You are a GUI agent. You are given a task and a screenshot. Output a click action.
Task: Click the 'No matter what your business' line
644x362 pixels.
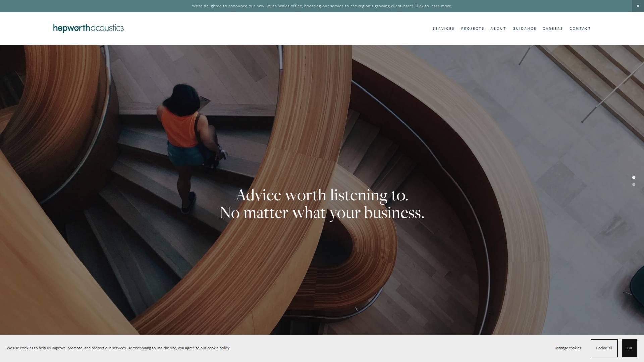point(322,213)
